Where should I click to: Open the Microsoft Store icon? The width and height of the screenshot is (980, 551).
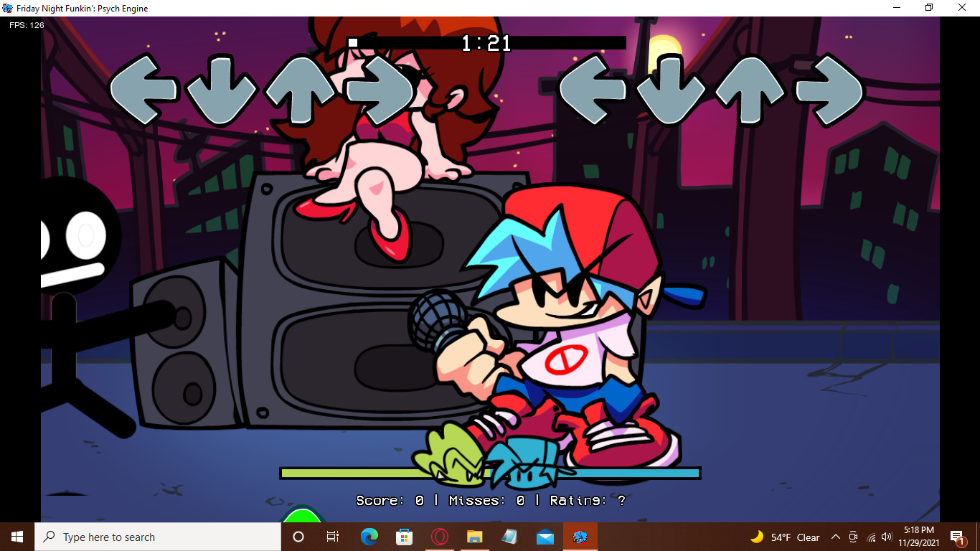[x=404, y=537]
